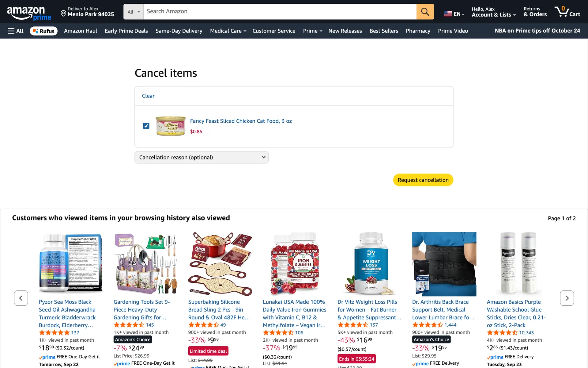Open the Account & Lists menu
Image resolution: width=588 pixels, height=368 pixels.
coord(494,12)
